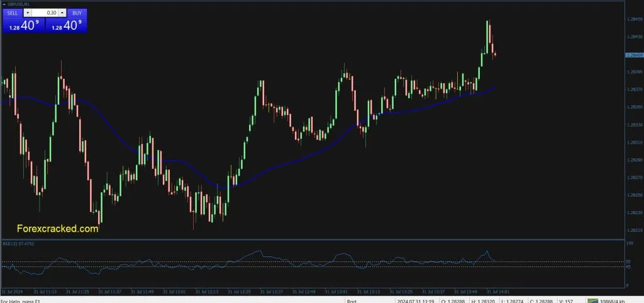Click the C: 1.28288 close price field
The width and height of the screenshot is (644, 303).
click(543, 300)
